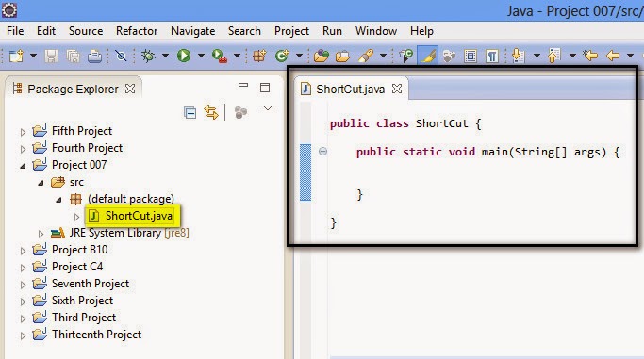Fold the main method in editor
Screen dimensions: 644x359
coord(322,152)
